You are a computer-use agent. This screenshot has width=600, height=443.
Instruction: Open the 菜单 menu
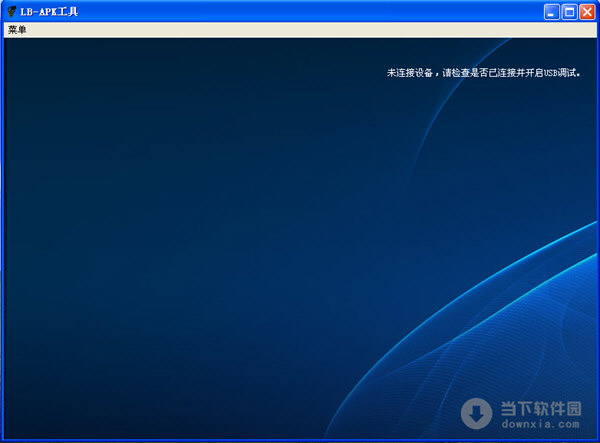click(17, 30)
